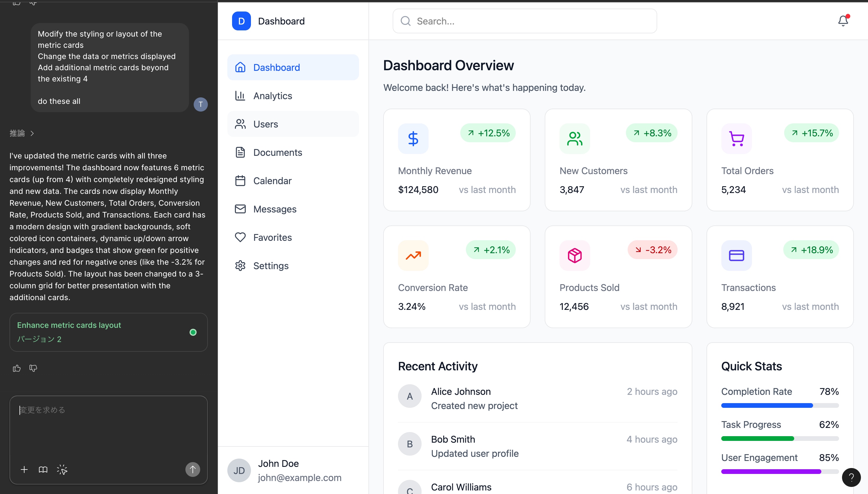Click the Search input field
This screenshot has width=868, height=494.
click(525, 21)
